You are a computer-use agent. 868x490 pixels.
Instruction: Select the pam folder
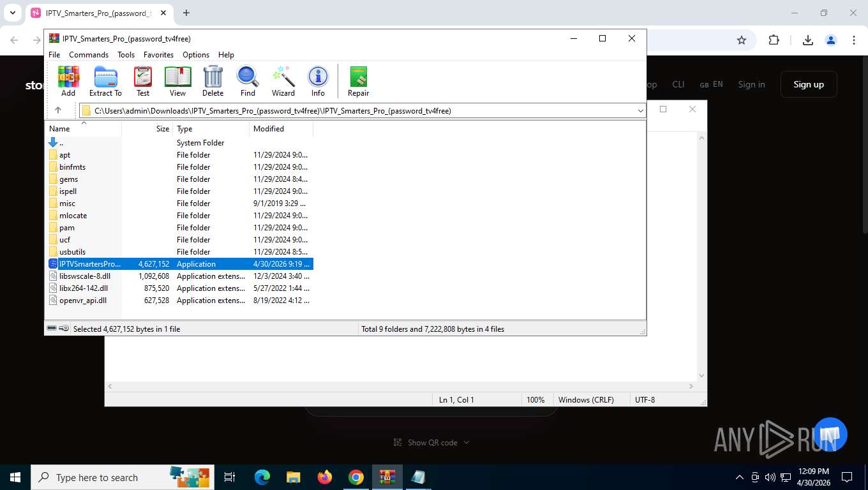pos(180,228)
